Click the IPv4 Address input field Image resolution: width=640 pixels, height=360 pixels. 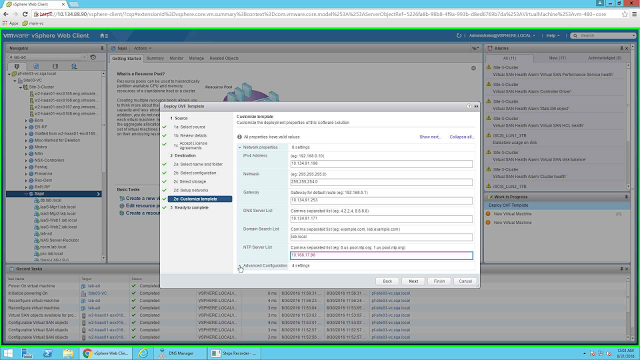(381, 164)
